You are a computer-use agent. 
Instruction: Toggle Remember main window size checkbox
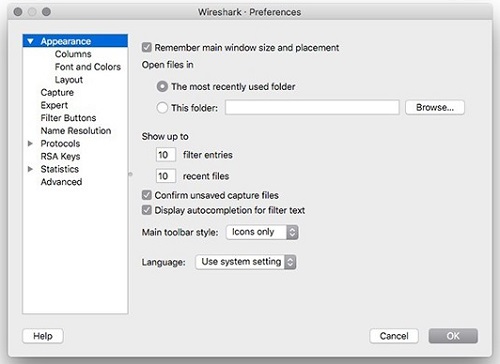click(147, 47)
